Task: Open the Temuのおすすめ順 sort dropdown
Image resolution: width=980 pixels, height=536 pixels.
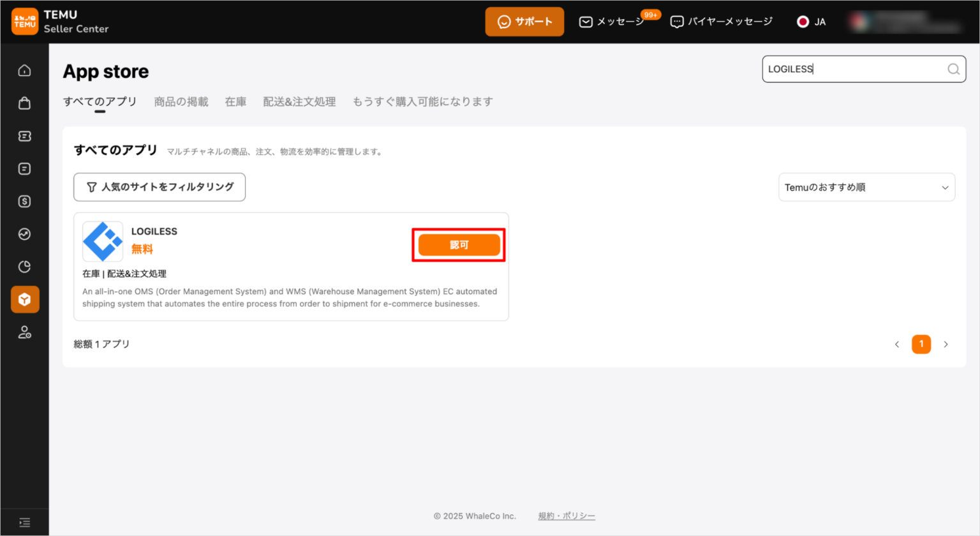Action: pos(866,188)
